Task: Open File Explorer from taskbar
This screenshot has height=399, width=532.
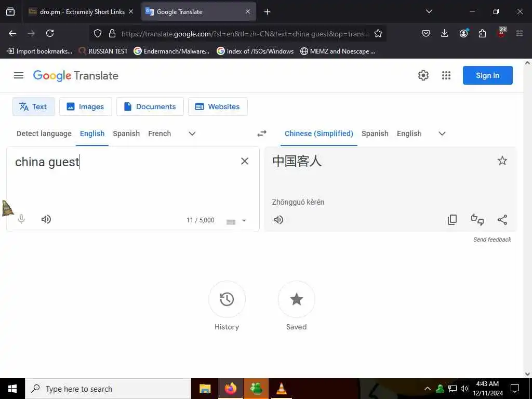Action: 205,389
